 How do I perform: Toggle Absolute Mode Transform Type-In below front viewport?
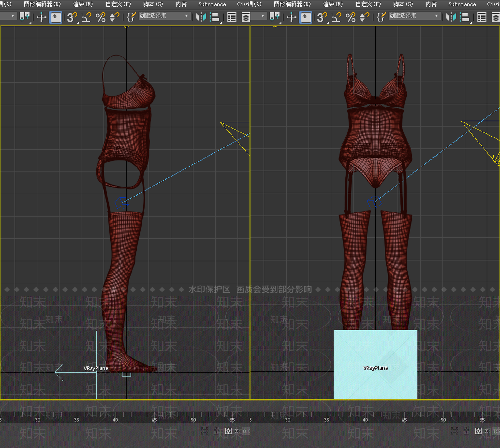478,431
